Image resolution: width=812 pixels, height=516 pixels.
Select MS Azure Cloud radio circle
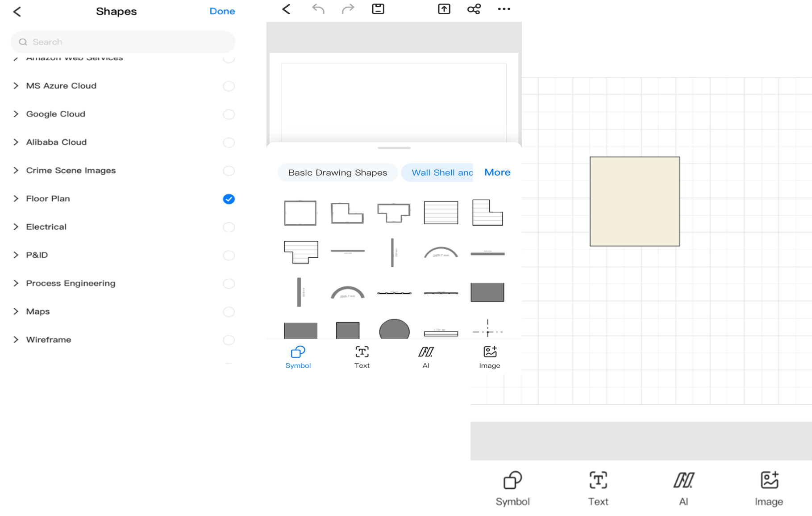(x=229, y=86)
